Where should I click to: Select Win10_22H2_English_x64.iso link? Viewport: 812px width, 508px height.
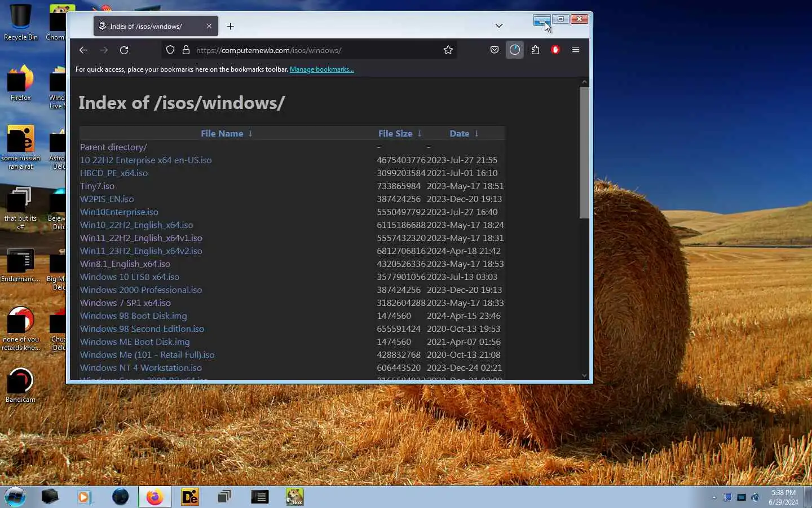(x=136, y=225)
